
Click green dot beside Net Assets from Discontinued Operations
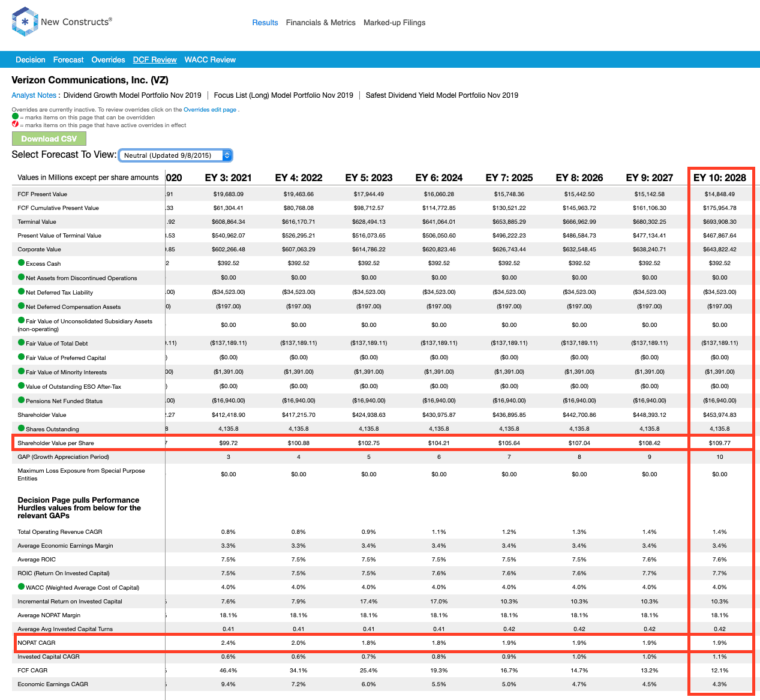coord(21,277)
